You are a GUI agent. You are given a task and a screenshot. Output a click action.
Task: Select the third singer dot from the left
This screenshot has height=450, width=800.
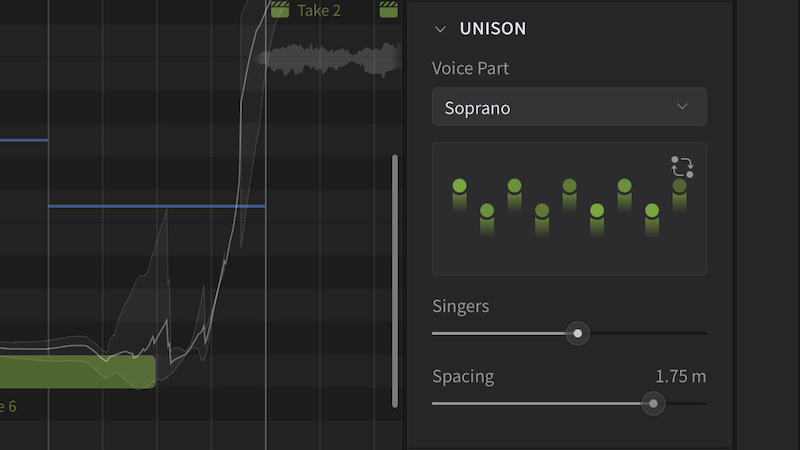515,186
